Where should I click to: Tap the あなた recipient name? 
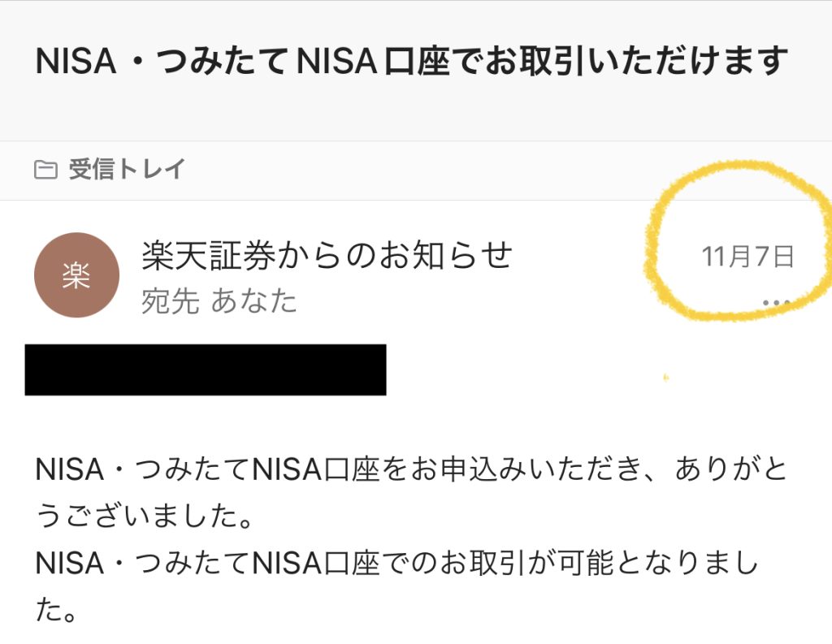(254, 301)
